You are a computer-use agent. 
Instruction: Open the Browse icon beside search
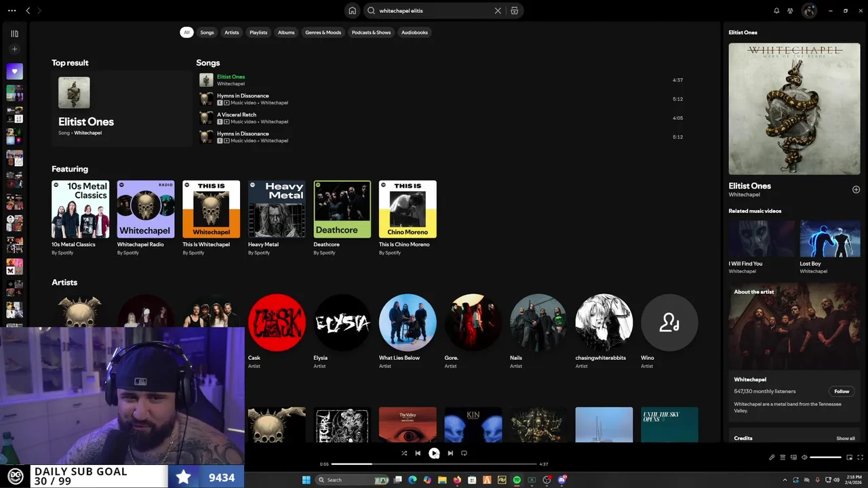pyautogui.click(x=515, y=11)
